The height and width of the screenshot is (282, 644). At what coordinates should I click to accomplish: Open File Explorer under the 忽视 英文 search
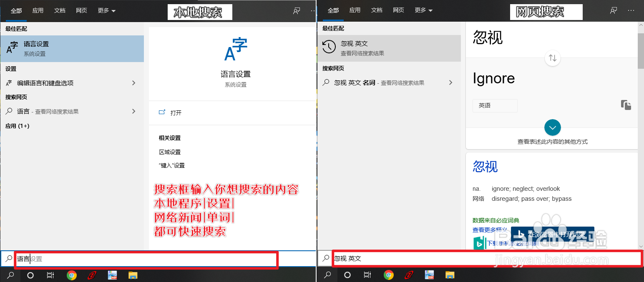pyautogui.click(x=450, y=275)
